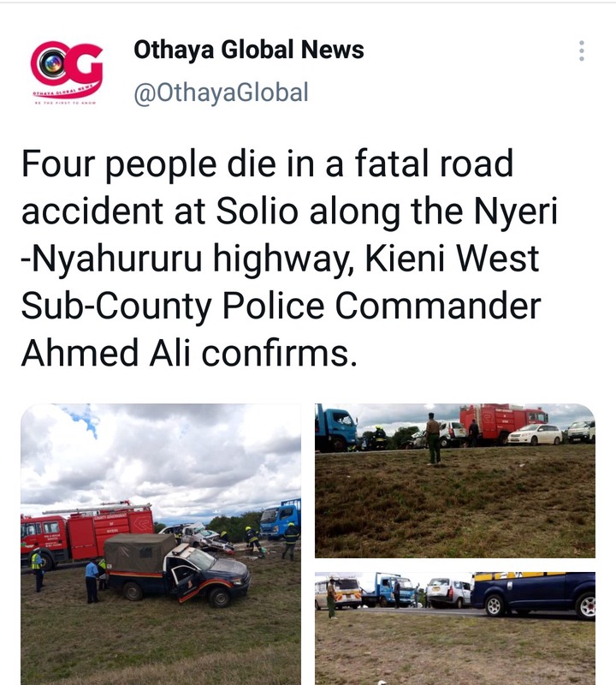The width and height of the screenshot is (616, 685).
Task: Open the tweet text about the Solio accident
Action: coord(289,259)
